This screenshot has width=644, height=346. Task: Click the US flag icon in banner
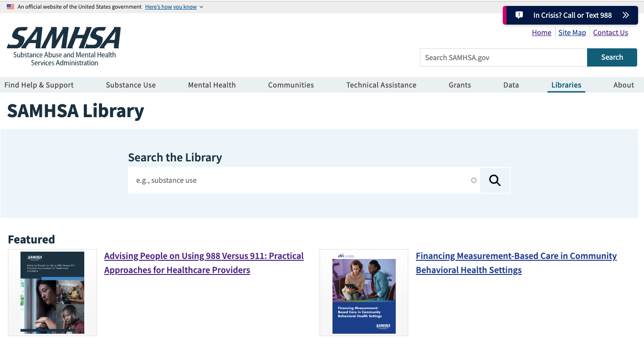click(10, 7)
